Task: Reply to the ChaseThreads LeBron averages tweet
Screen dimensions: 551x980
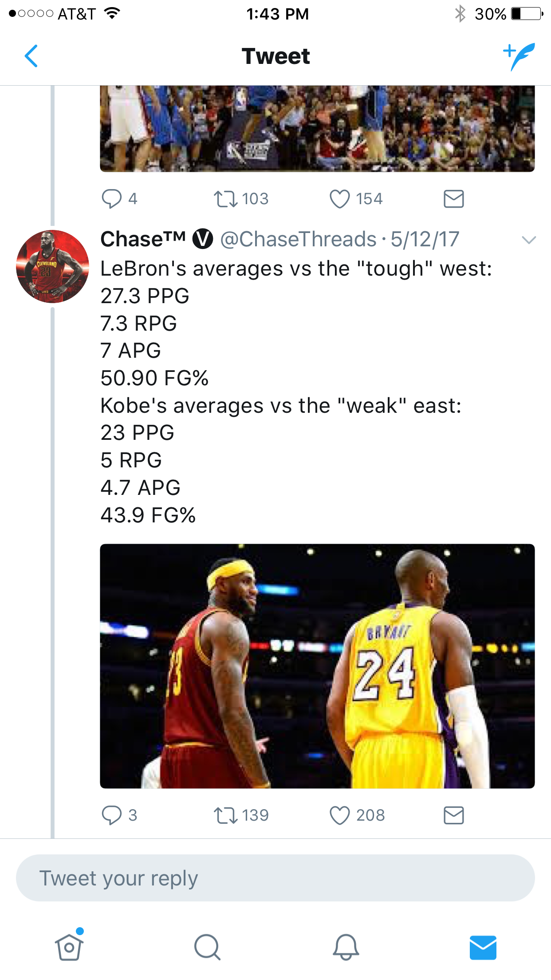Action: tap(112, 815)
